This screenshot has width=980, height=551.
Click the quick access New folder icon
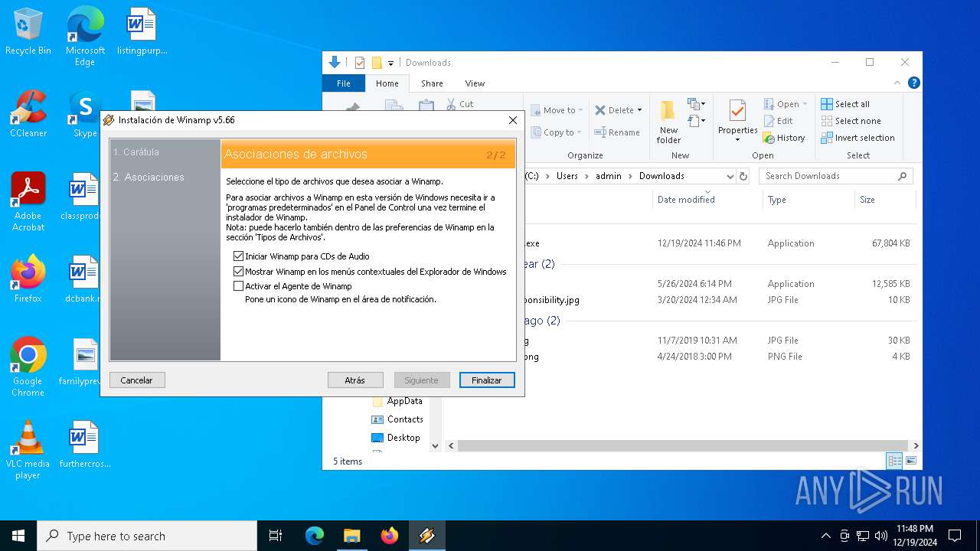377,63
